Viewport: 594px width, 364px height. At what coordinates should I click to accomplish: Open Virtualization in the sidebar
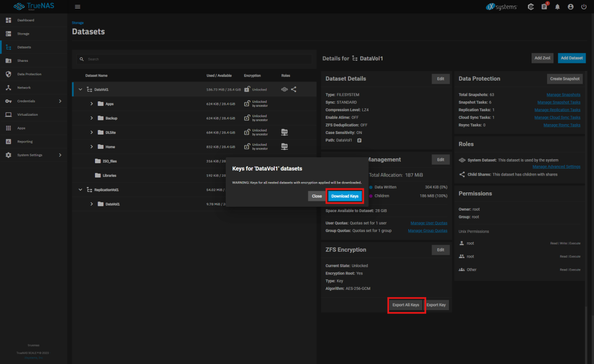(34, 114)
